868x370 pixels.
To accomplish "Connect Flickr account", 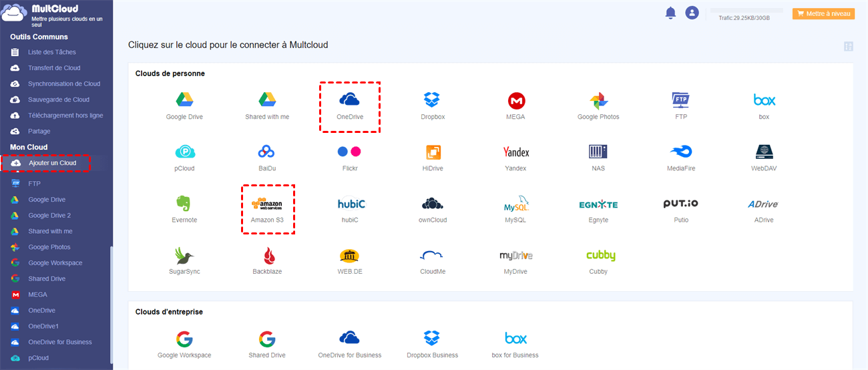I will coord(349,158).
